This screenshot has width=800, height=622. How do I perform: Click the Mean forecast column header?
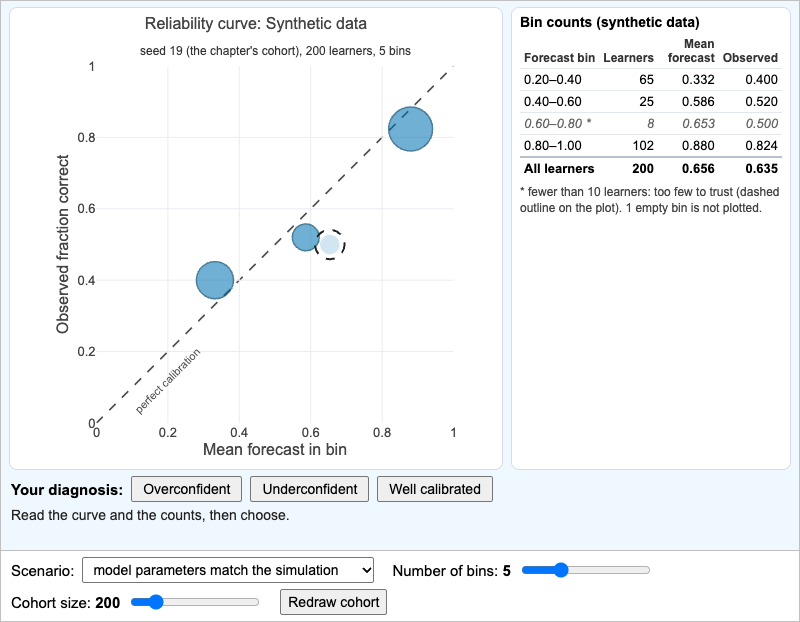pyautogui.click(x=691, y=51)
